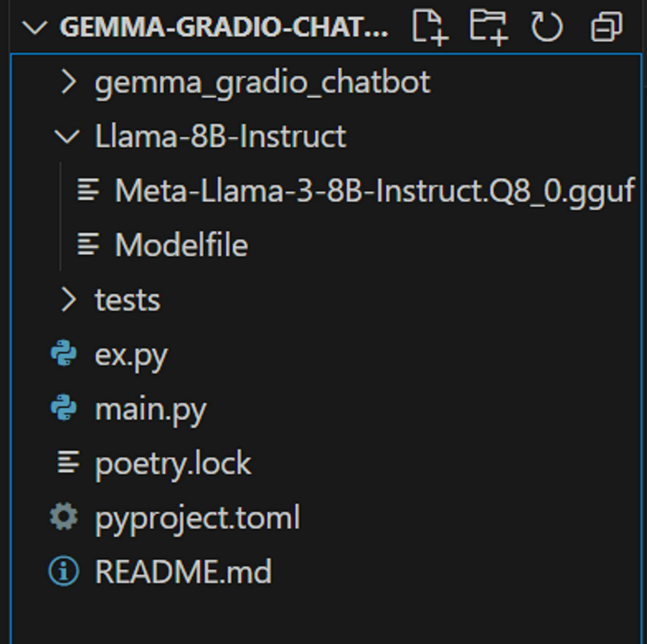Collapse the Llama-8B-Instruct folder
The height and width of the screenshot is (644, 647).
tap(67, 136)
